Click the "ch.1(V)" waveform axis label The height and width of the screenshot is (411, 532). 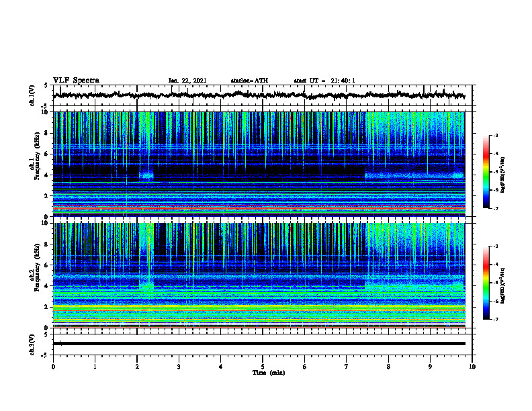(x=32, y=95)
